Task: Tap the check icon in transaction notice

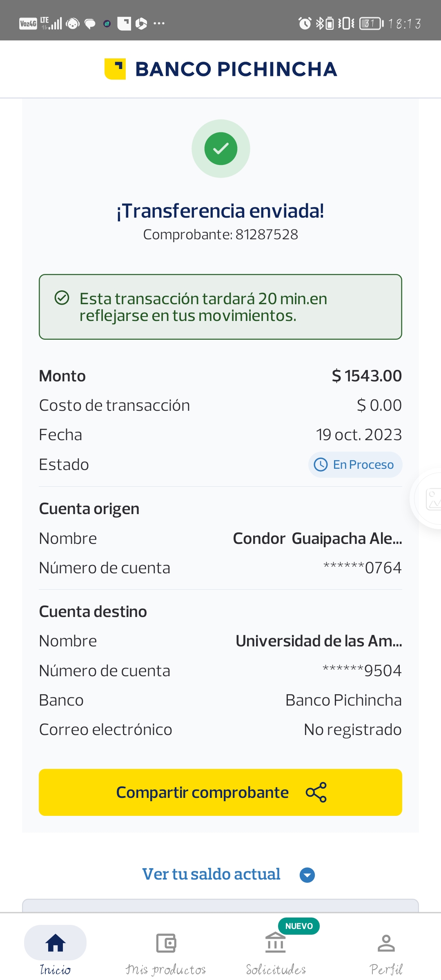Action: point(62,298)
